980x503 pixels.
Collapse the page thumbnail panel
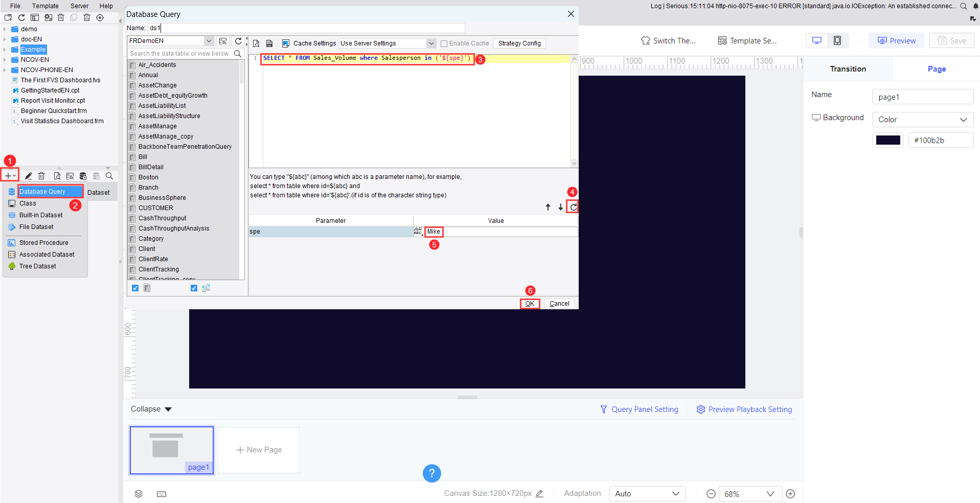[x=151, y=409]
